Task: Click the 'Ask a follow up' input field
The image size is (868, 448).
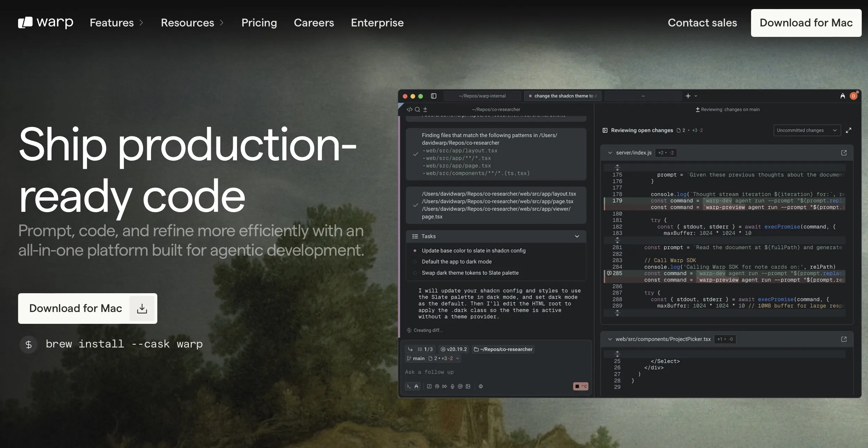Action: tap(496, 372)
